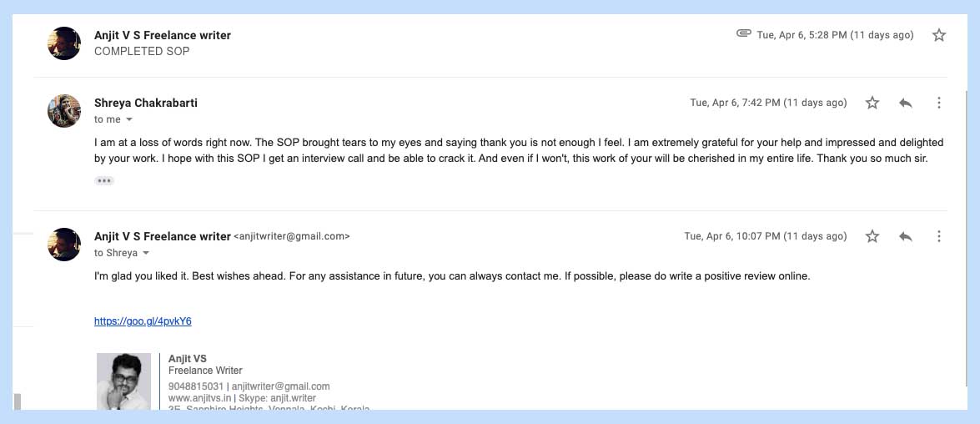The width and height of the screenshot is (980, 424).
Task: Star Shreya Chakrabarti's reply
Action: (872, 103)
